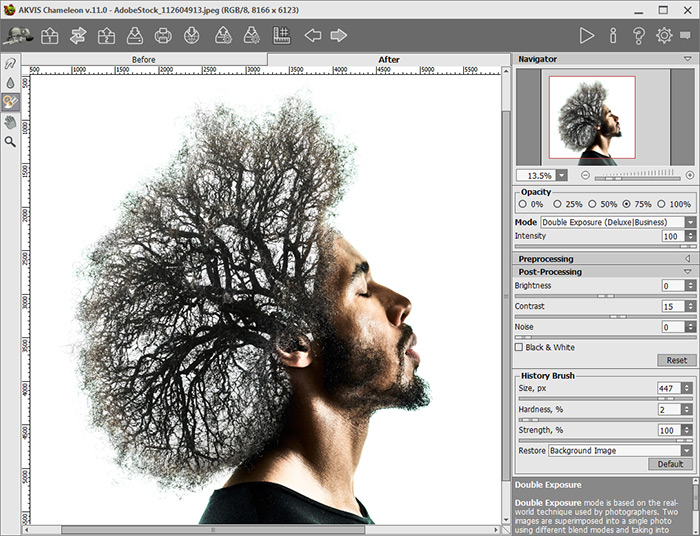Open the zoom percentage dropdown

click(562, 175)
